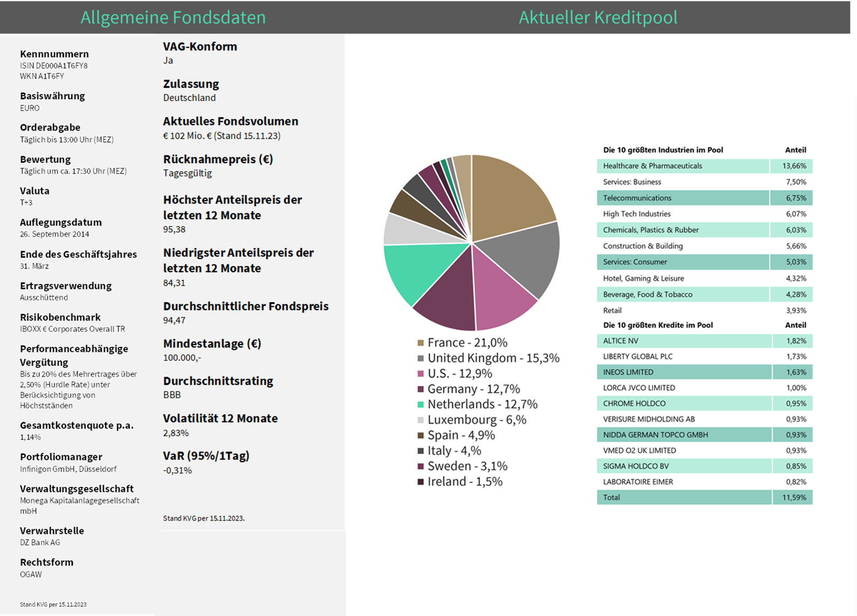
Task: Click the INEOS LIMITED row
Action: pos(704,372)
